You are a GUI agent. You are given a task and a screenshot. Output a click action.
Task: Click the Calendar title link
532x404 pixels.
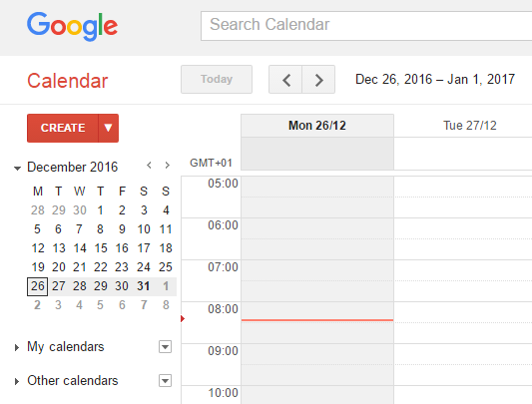pos(68,81)
